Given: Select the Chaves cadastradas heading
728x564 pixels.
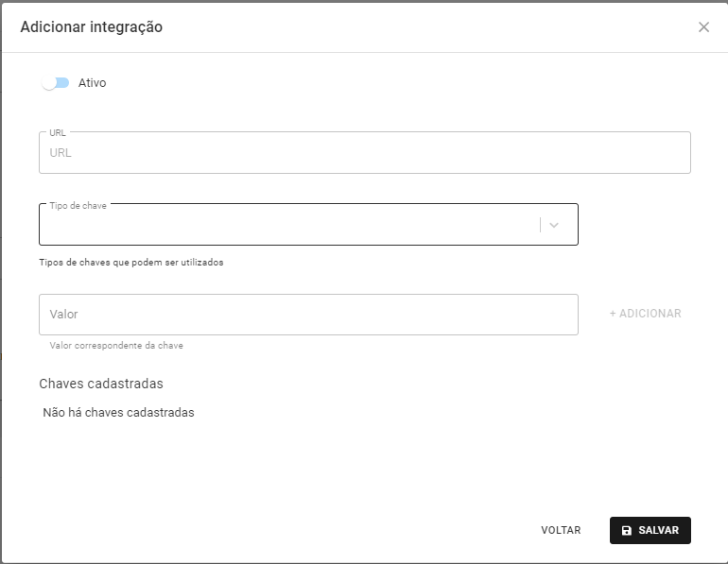Looking at the screenshot, I should 101,384.
